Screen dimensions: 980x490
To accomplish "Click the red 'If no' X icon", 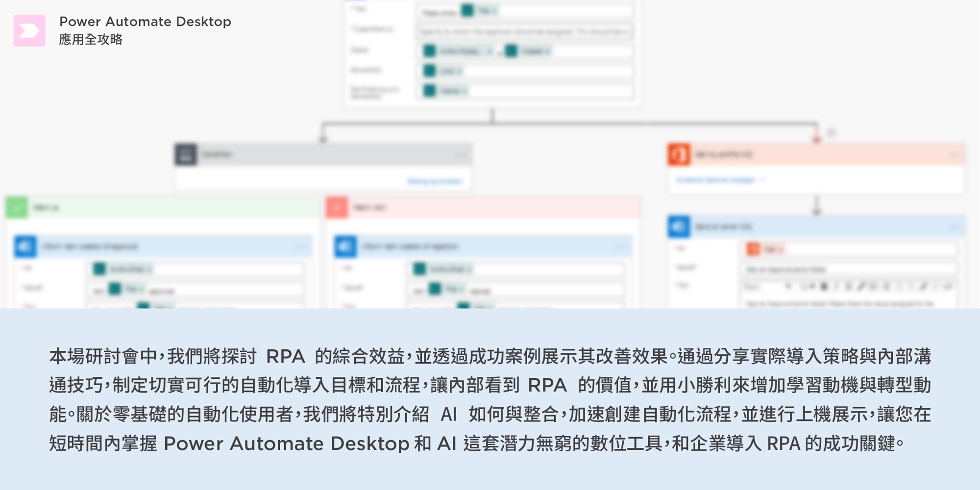I will pos(337,207).
